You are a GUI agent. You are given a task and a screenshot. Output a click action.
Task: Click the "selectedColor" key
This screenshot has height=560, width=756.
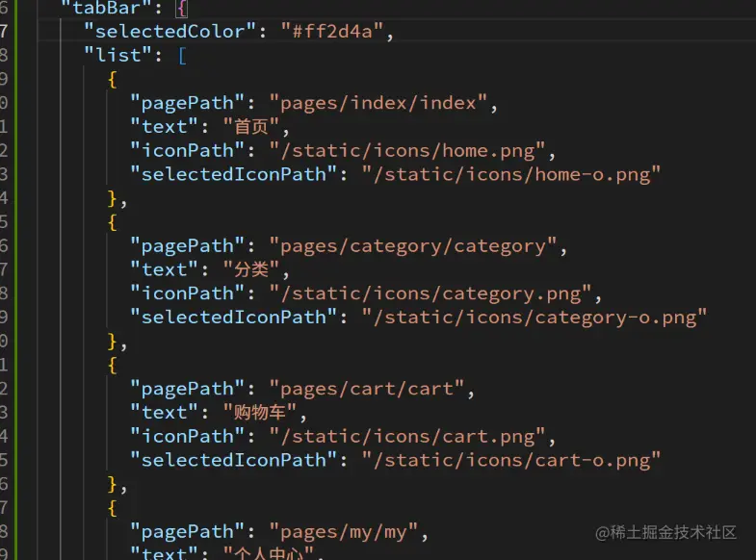tap(169, 32)
